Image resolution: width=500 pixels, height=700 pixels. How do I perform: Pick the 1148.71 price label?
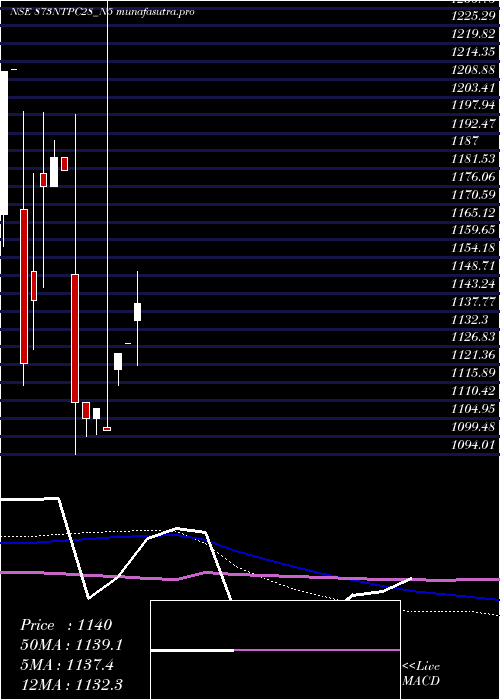[x=473, y=266]
